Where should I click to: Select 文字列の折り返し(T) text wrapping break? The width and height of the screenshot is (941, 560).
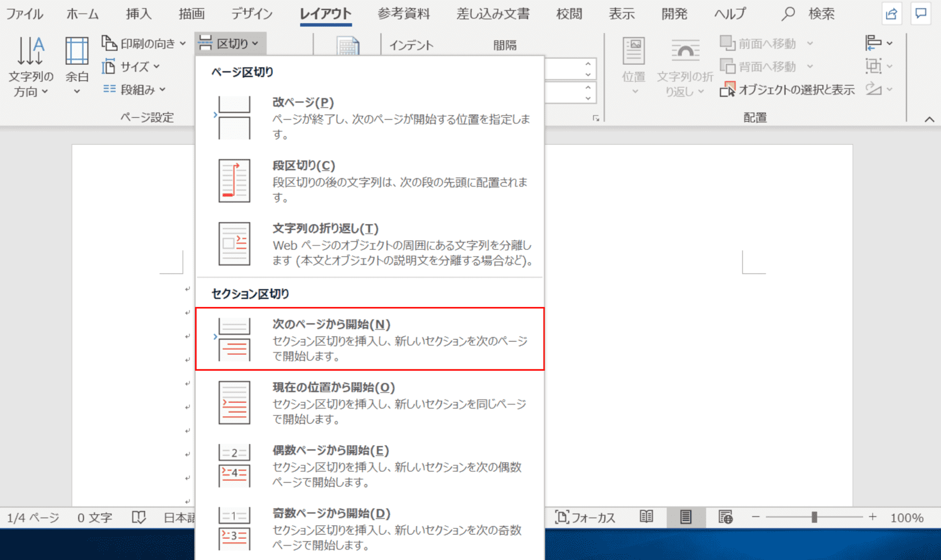point(370,244)
